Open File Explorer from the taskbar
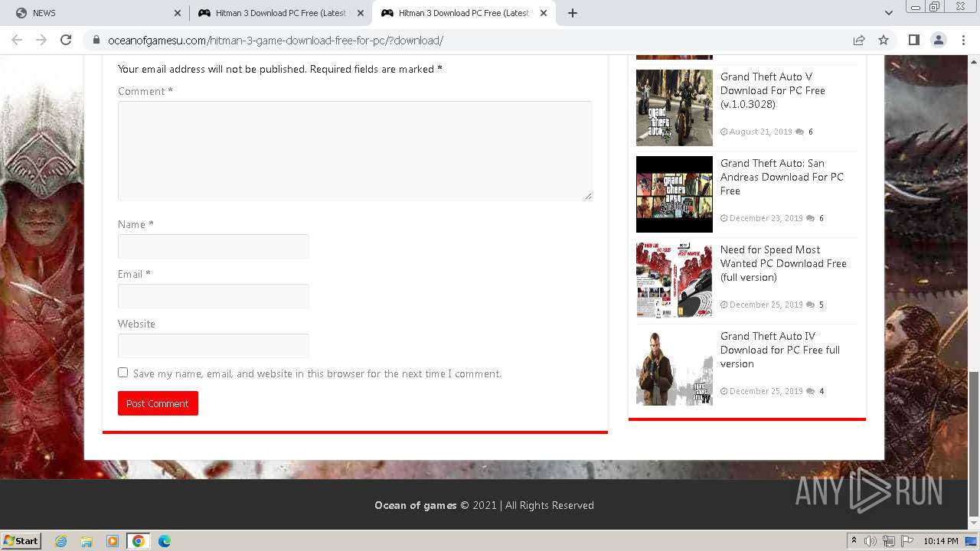The height and width of the screenshot is (551, 980). [x=87, y=541]
